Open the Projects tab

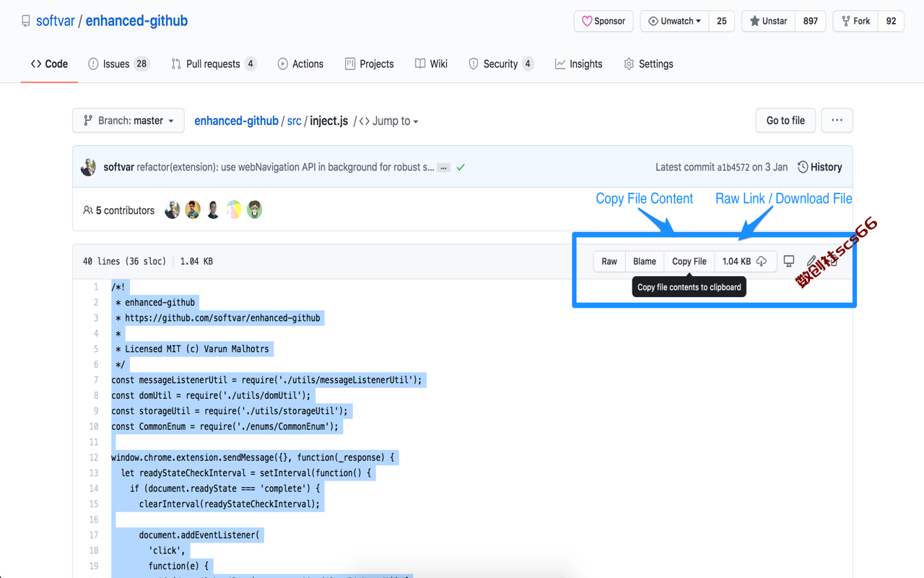(369, 64)
